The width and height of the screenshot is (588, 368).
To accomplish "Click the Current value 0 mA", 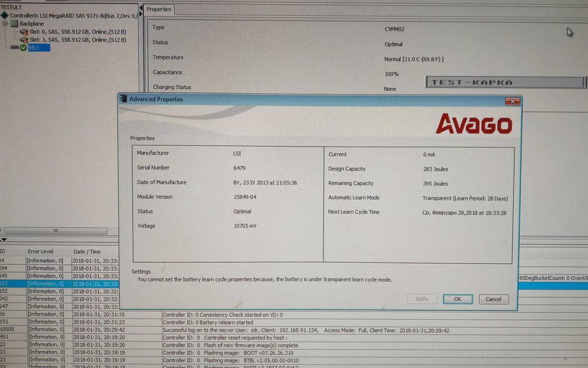I will point(429,155).
